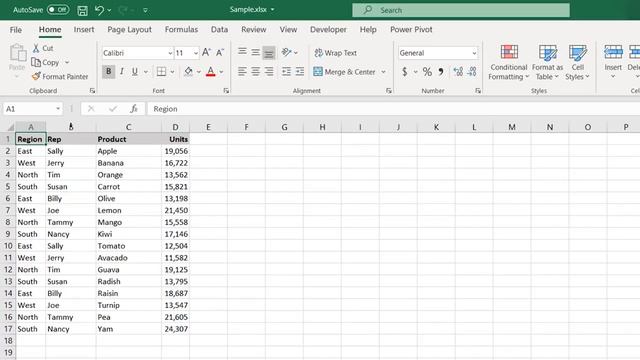Viewport: 640px width, 360px height.
Task: Open the General number format dropdown
Action: (474, 53)
